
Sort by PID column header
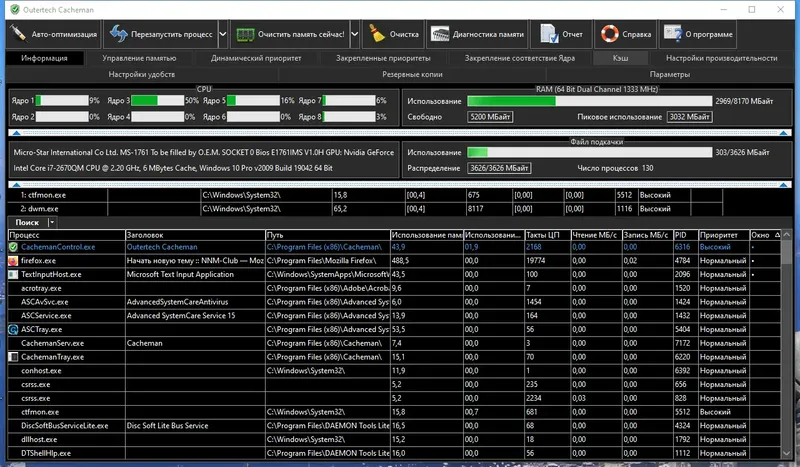coord(686,235)
